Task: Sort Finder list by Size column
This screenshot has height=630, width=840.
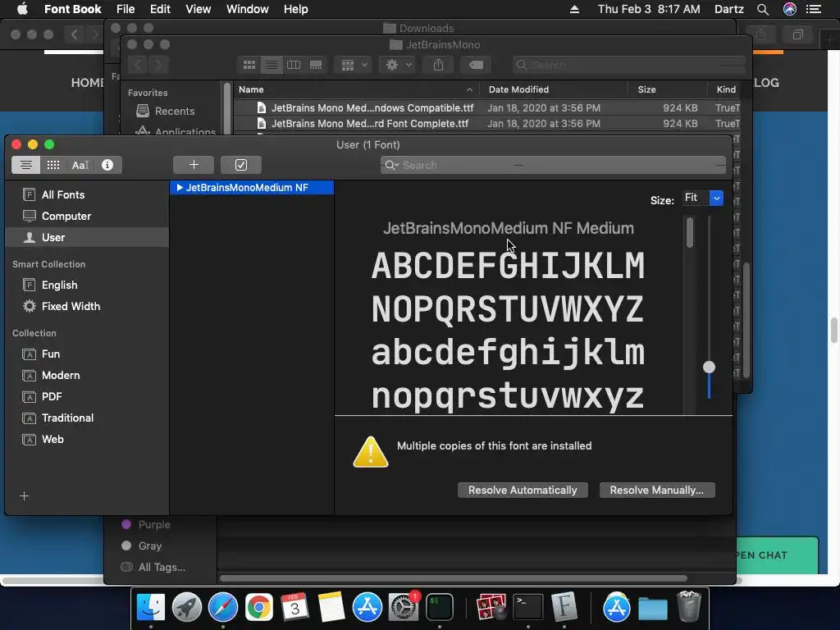Action: (x=668, y=89)
